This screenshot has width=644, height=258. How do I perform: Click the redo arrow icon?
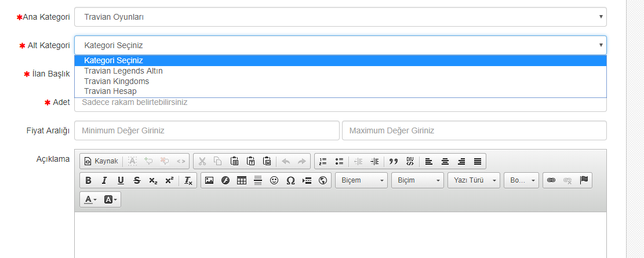(x=302, y=161)
